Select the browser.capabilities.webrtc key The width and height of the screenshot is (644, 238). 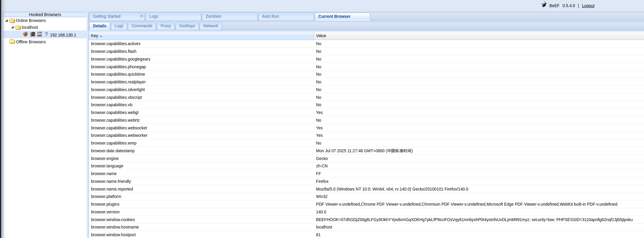click(x=116, y=120)
